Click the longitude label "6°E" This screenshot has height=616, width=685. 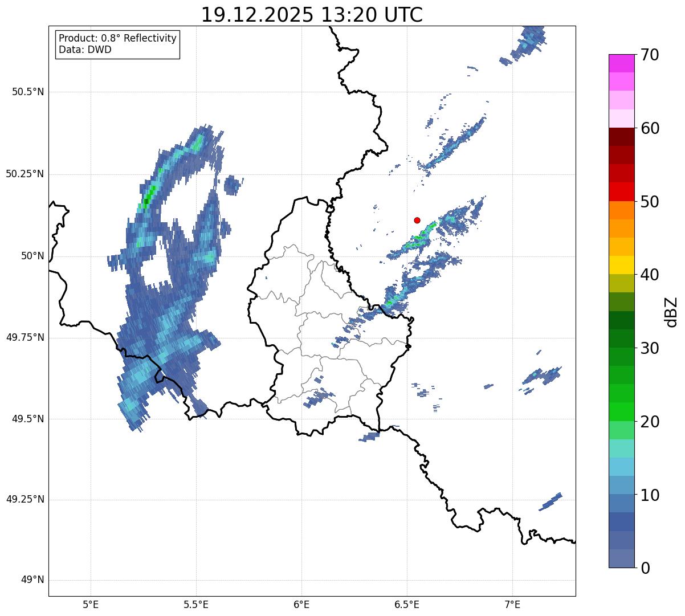tap(301, 605)
